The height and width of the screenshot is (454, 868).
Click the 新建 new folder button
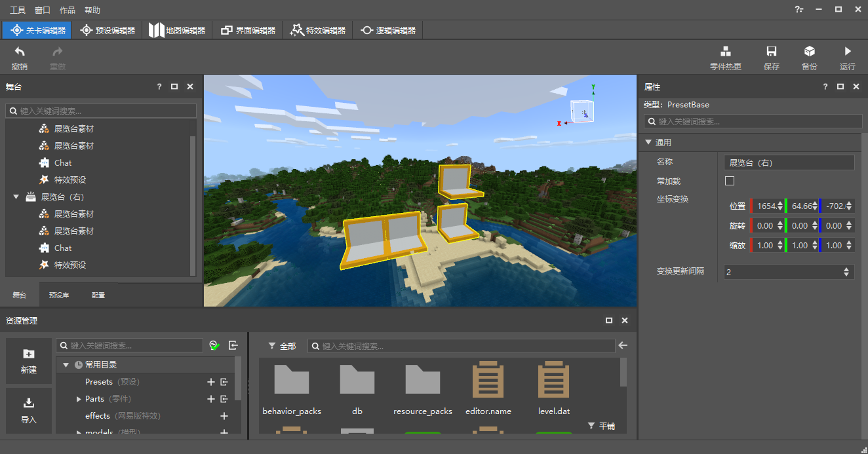29,361
